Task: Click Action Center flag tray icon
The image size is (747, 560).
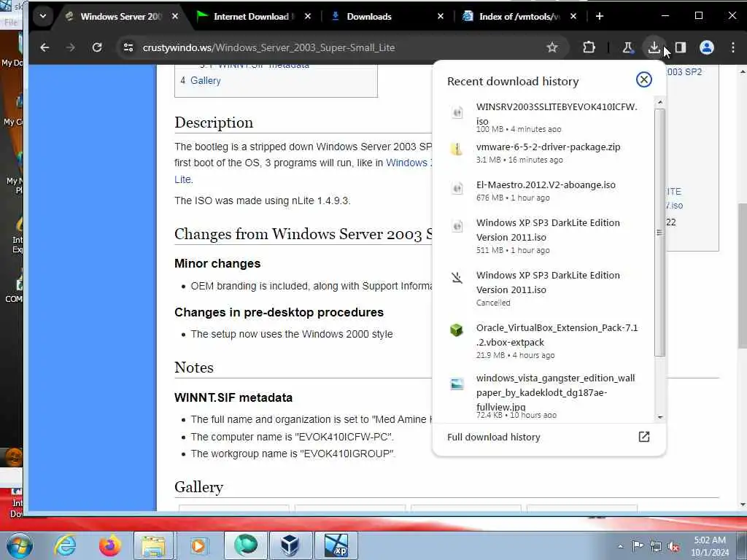Action: coord(638,546)
